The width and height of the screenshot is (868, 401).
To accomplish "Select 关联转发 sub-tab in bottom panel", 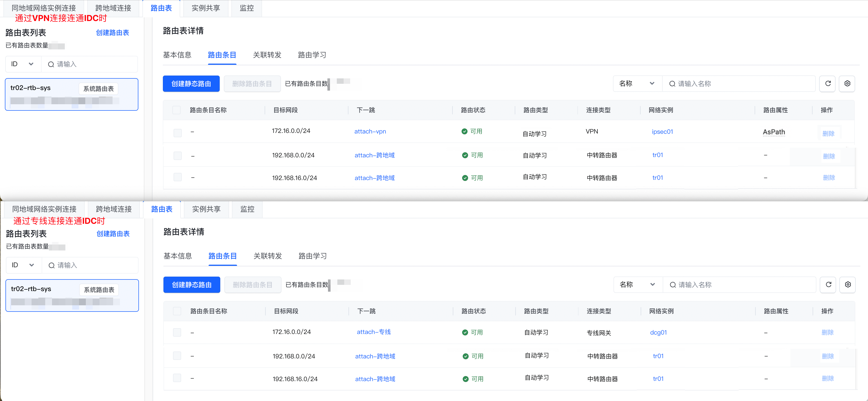I will pyautogui.click(x=268, y=256).
